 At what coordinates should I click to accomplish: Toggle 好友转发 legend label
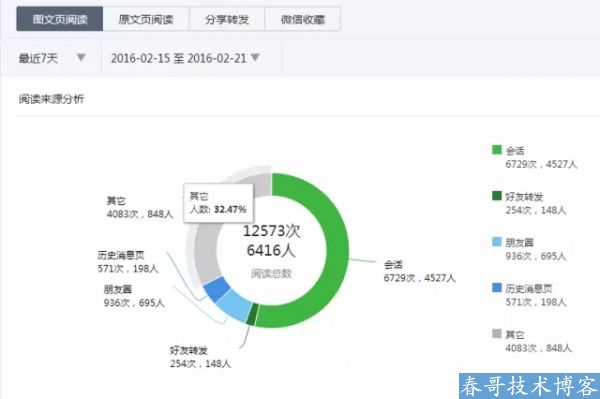[x=524, y=197]
